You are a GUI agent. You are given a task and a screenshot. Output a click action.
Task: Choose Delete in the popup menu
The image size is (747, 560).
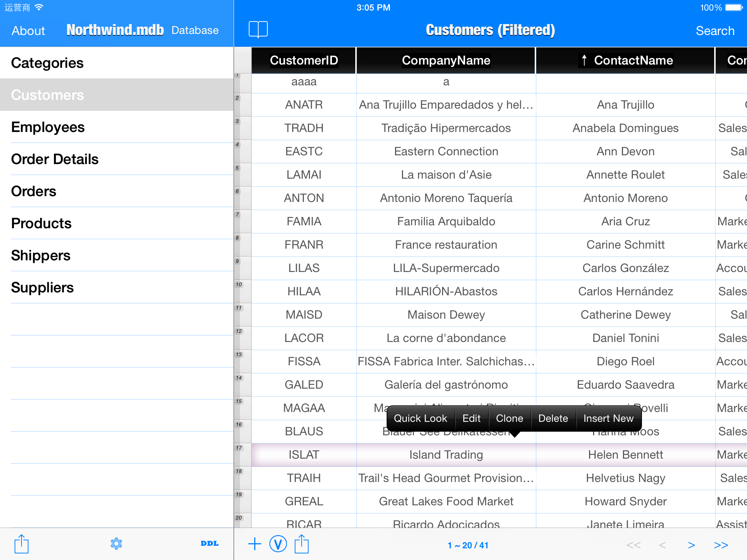click(x=553, y=419)
